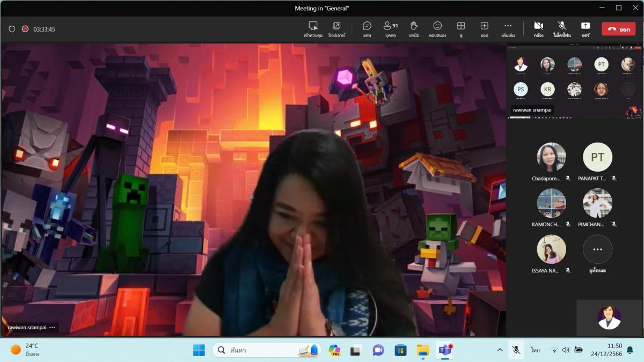The image size is (644, 362).
Task: Open options for rawiwan sriampai's video
Action: click(x=52, y=327)
